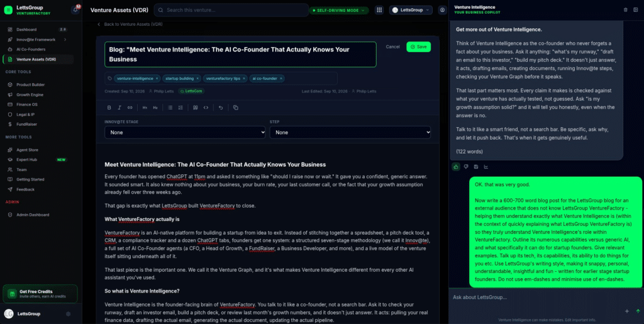Go back to Venture Assets (VDR)

point(130,25)
